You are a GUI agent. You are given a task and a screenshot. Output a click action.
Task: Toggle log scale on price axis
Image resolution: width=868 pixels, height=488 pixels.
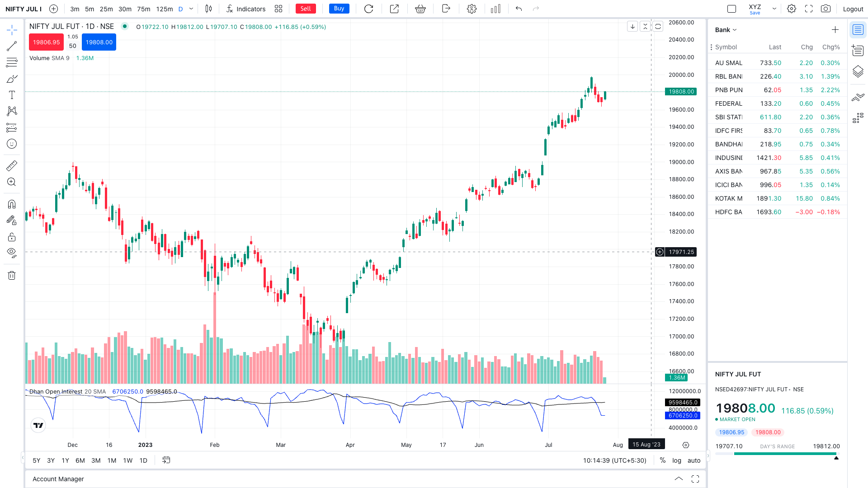676,460
